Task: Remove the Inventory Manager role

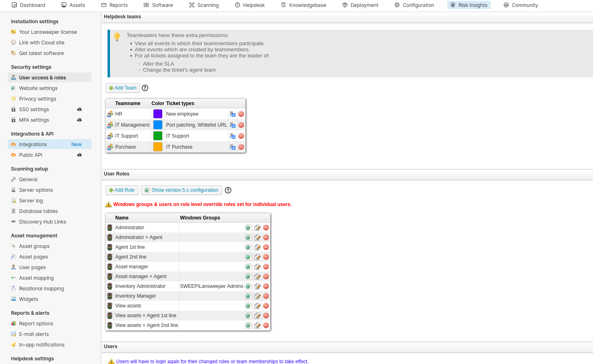Action: click(266, 296)
